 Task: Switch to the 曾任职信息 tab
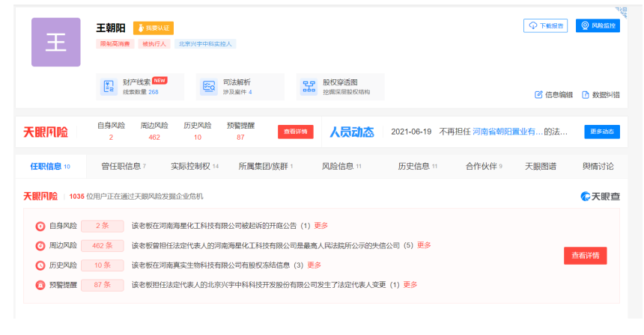pos(124,166)
